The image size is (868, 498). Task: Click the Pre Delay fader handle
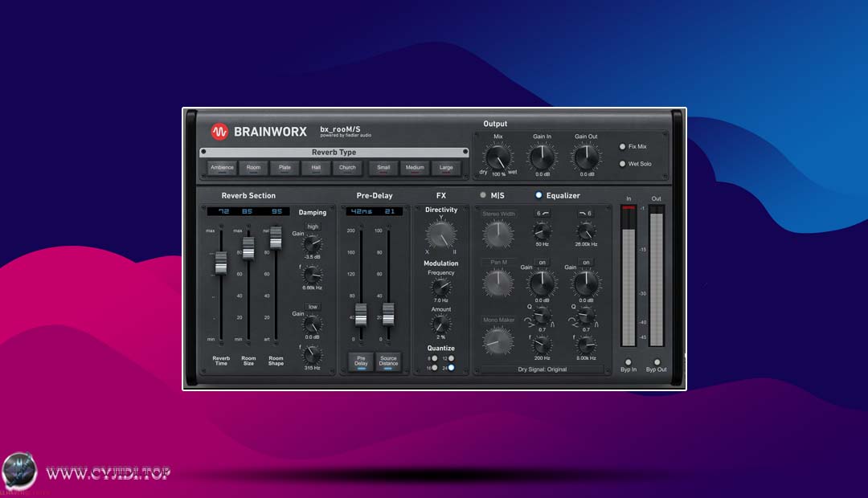361,314
